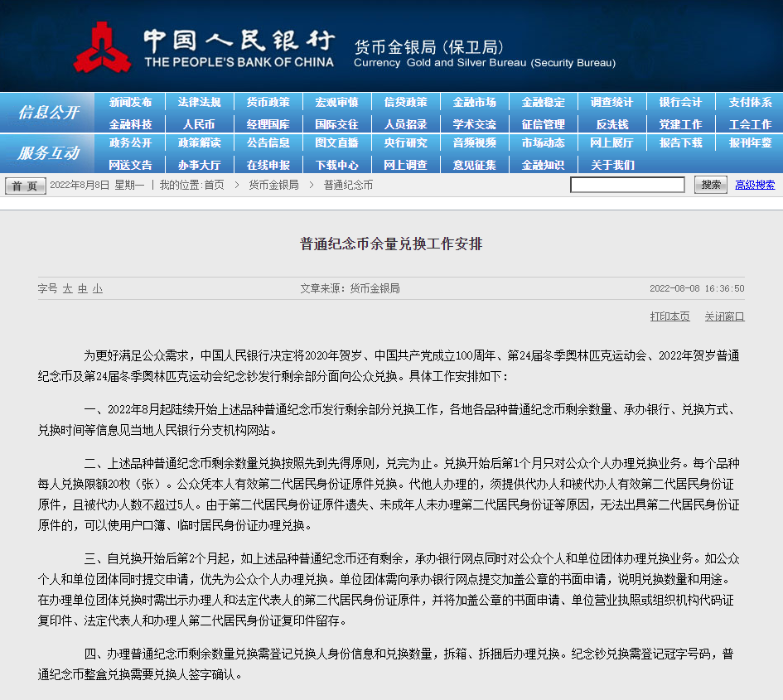Open the 金融市场 menu item

475,103
